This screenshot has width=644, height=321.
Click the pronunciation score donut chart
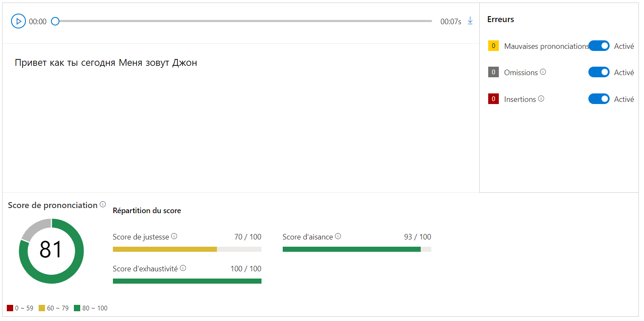click(51, 251)
